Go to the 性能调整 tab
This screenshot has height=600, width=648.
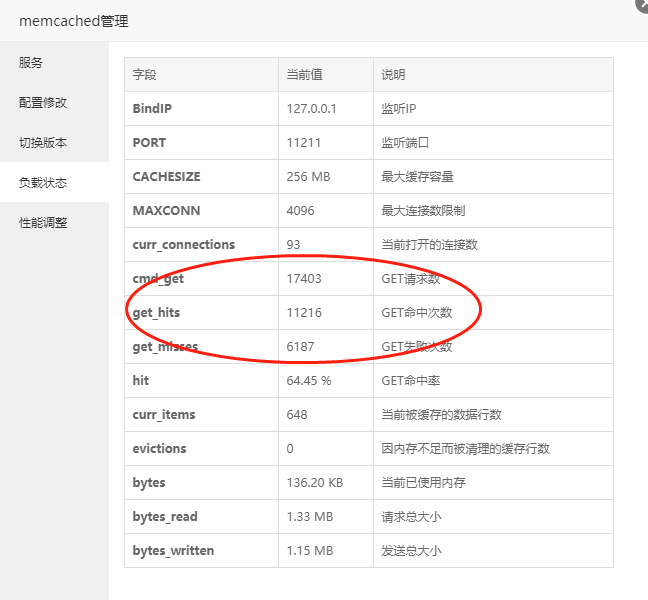[43, 223]
